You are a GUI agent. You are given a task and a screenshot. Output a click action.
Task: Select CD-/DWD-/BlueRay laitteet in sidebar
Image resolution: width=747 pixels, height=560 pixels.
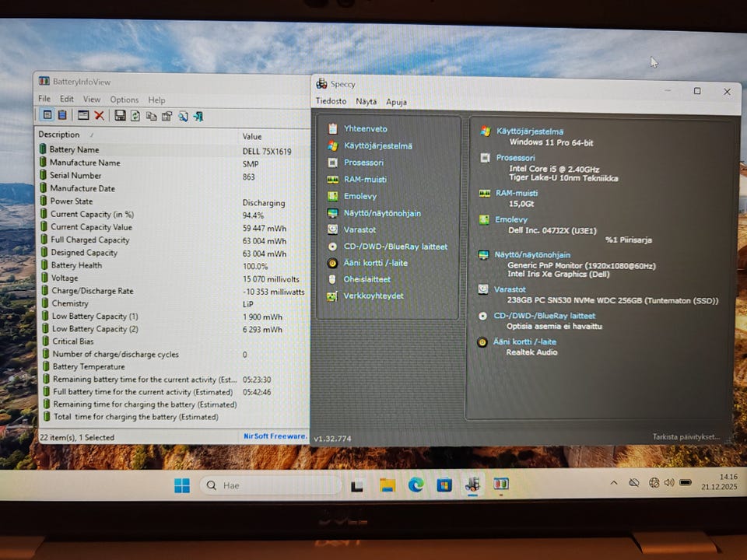(x=395, y=247)
